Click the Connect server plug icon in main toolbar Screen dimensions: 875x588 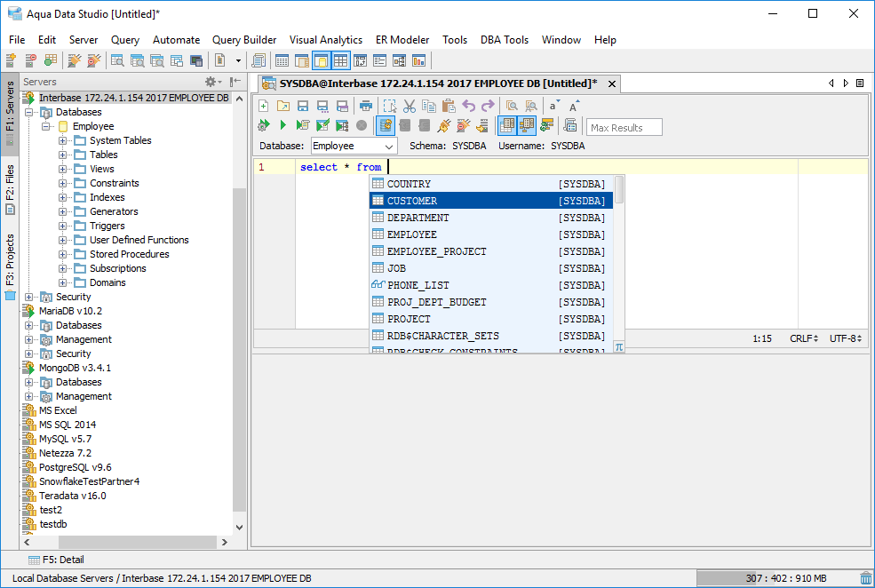coord(75,60)
